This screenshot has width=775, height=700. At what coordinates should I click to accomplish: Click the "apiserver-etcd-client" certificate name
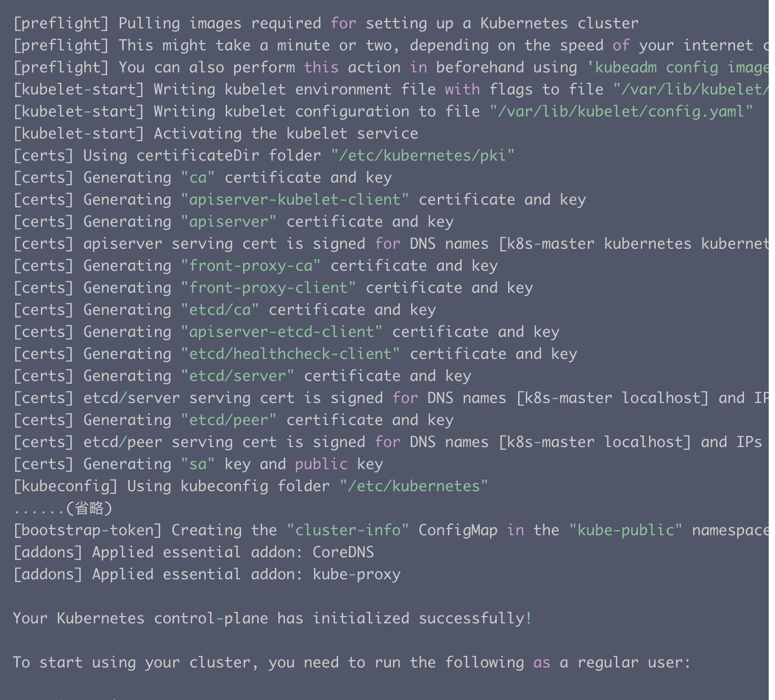281,332
